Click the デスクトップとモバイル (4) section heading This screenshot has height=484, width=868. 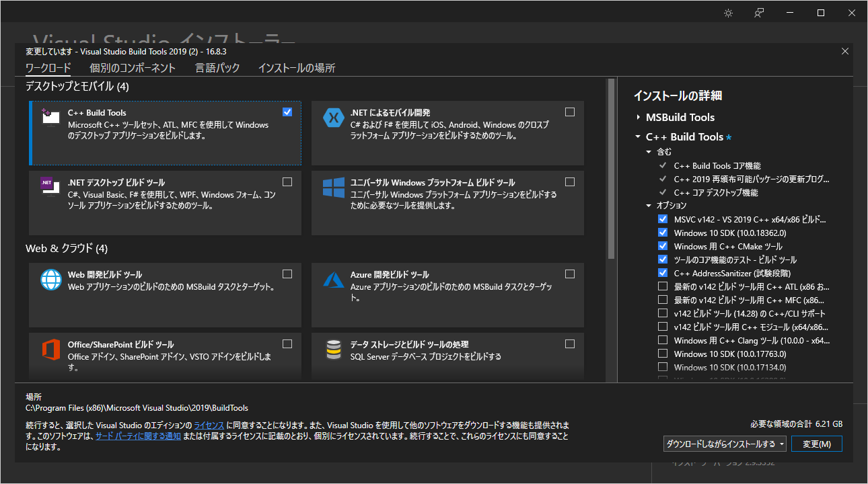pyautogui.click(x=77, y=86)
